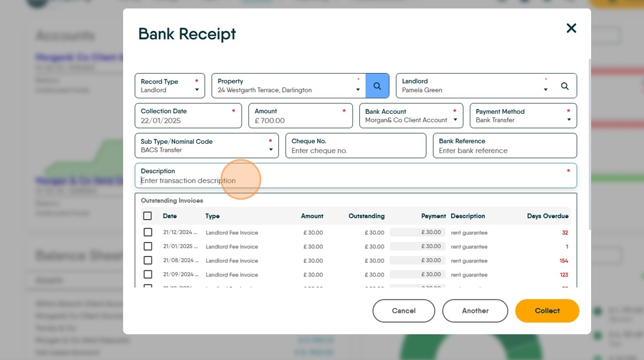Open the Record Type dropdown
644x360 pixels.
pyautogui.click(x=170, y=86)
